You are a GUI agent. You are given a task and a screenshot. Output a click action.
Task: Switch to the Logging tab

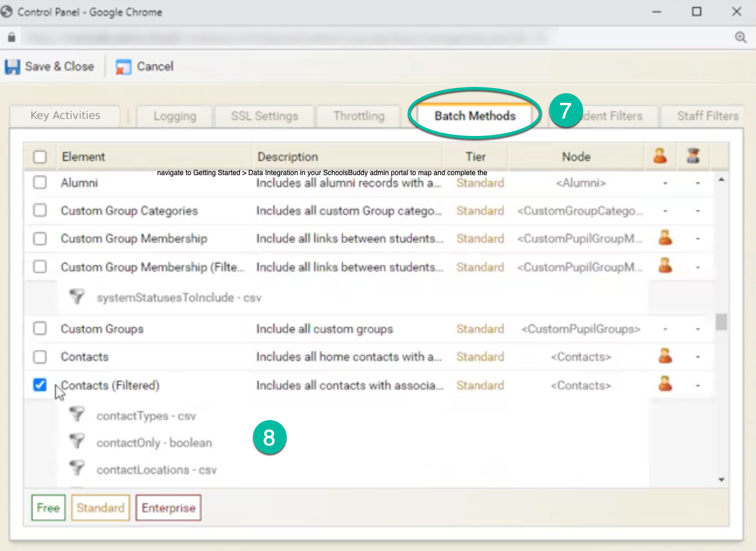point(175,116)
